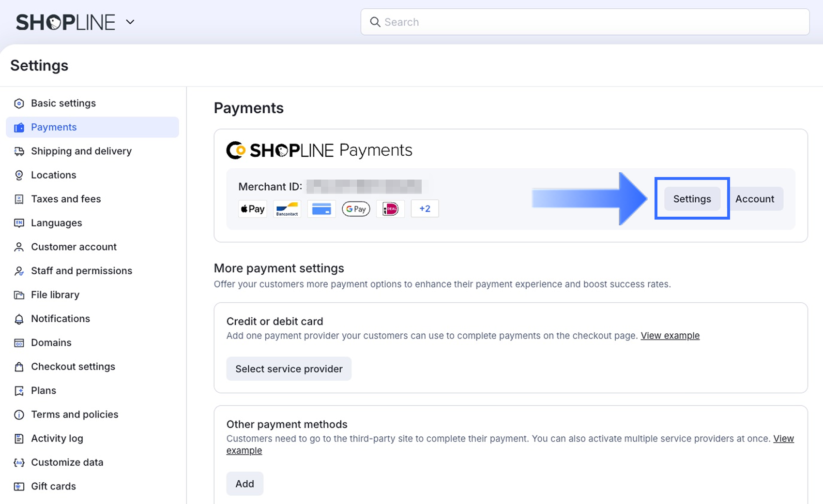Open Basic settings in sidebar

pyautogui.click(x=63, y=104)
